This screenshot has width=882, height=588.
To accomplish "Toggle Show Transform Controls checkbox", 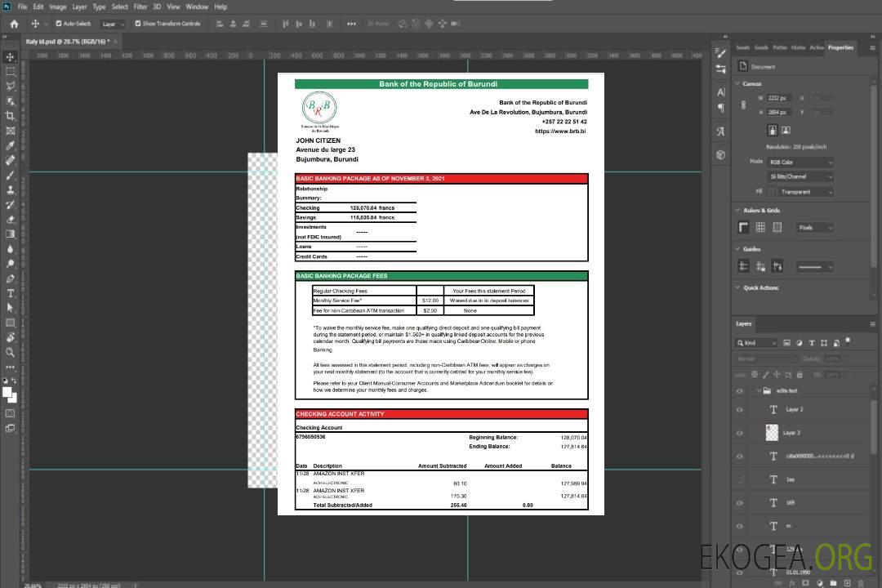I will tap(138, 24).
